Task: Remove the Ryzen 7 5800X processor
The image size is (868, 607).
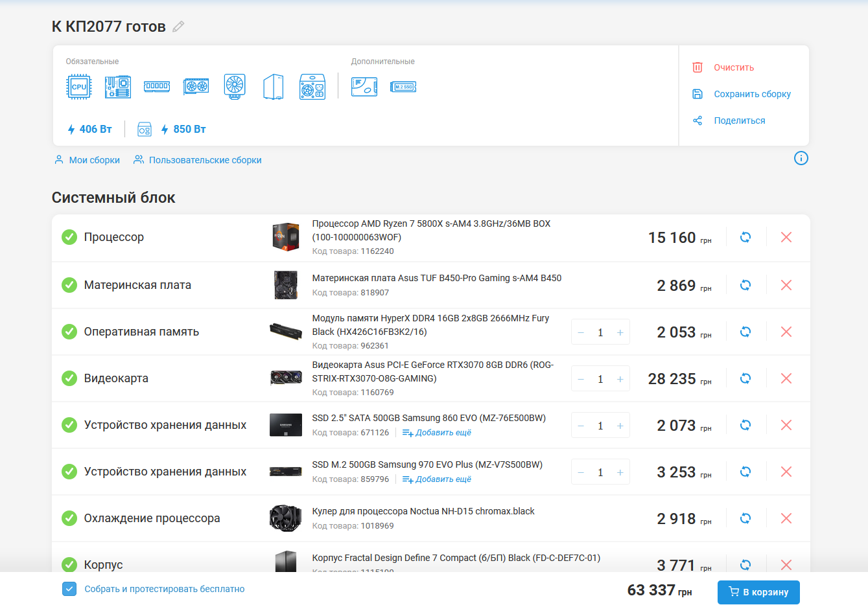Action: point(786,237)
